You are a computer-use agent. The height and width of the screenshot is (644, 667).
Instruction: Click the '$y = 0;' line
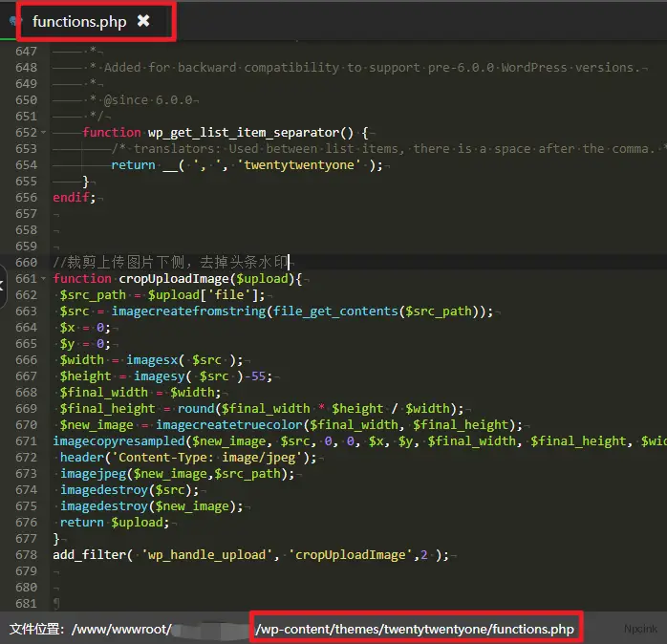click(85, 344)
